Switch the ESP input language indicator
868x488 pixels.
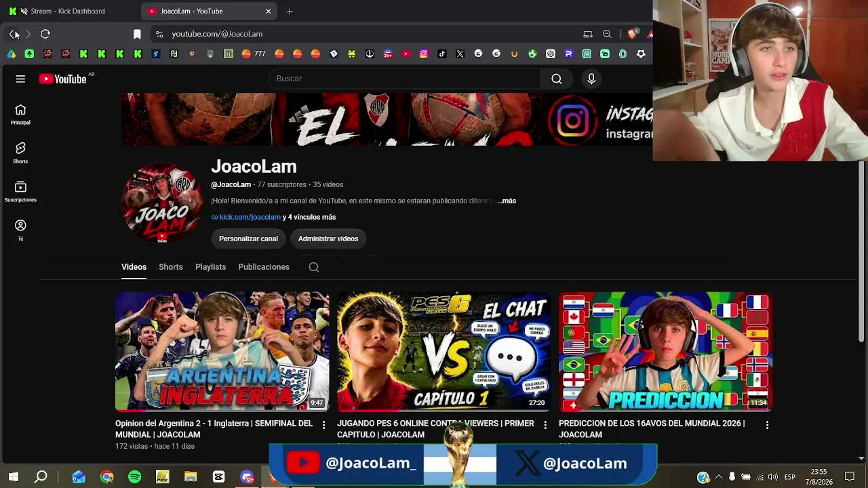(790, 477)
